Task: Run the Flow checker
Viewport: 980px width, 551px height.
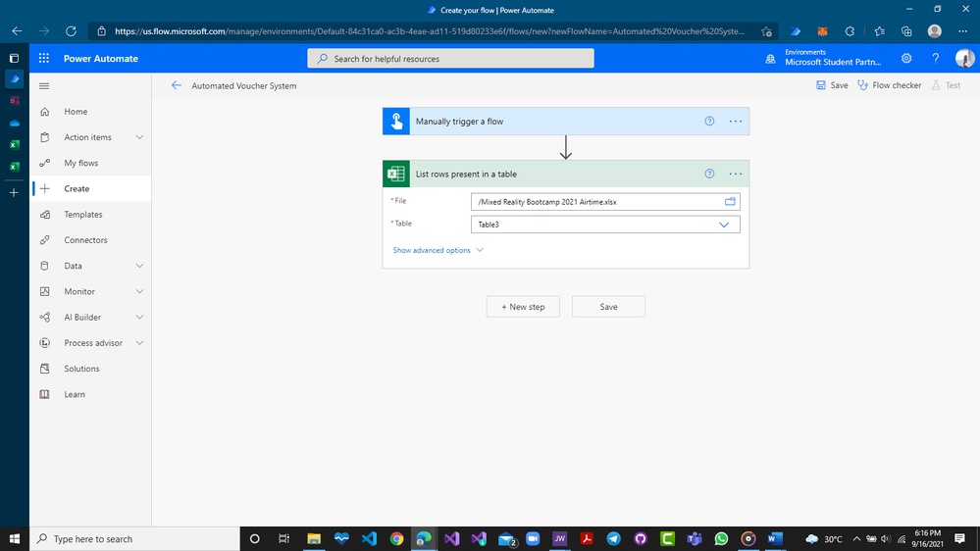Action: 890,85
